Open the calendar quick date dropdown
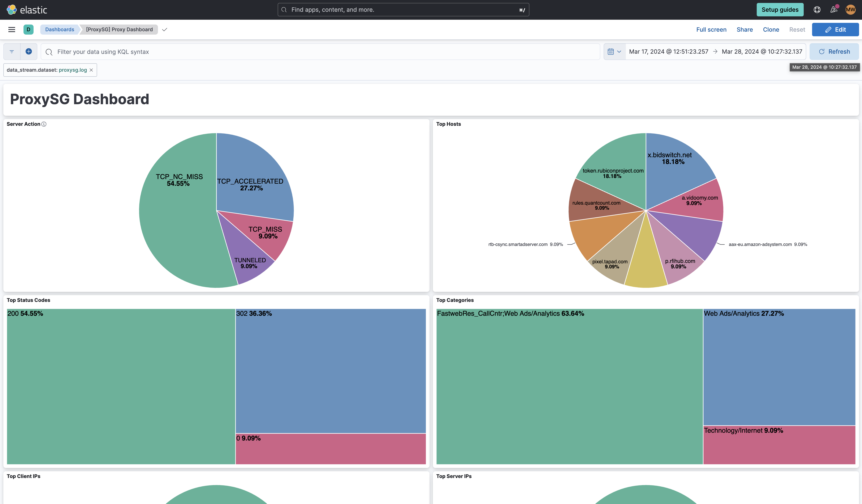The height and width of the screenshot is (504, 862). tap(614, 52)
